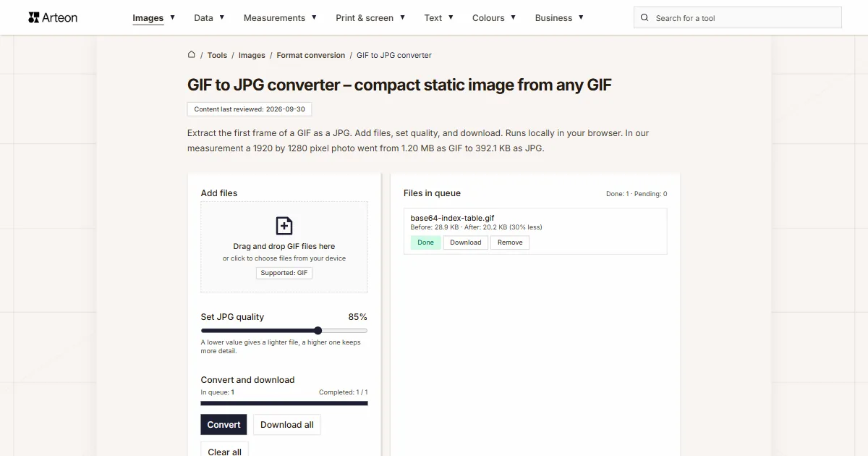Image resolution: width=868 pixels, height=456 pixels.
Task: Click the Set JPG quality label
Action: pos(232,317)
